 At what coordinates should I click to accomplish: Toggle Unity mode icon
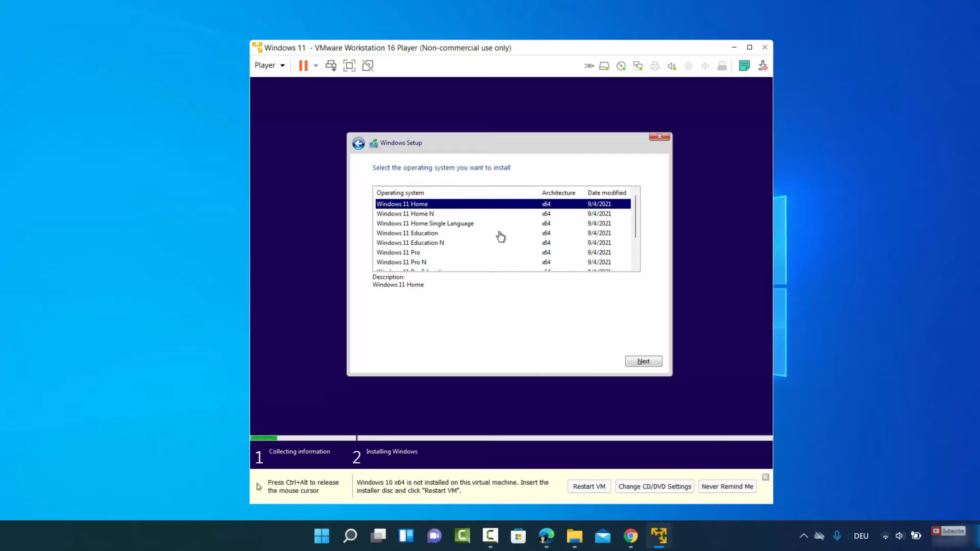coord(367,66)
